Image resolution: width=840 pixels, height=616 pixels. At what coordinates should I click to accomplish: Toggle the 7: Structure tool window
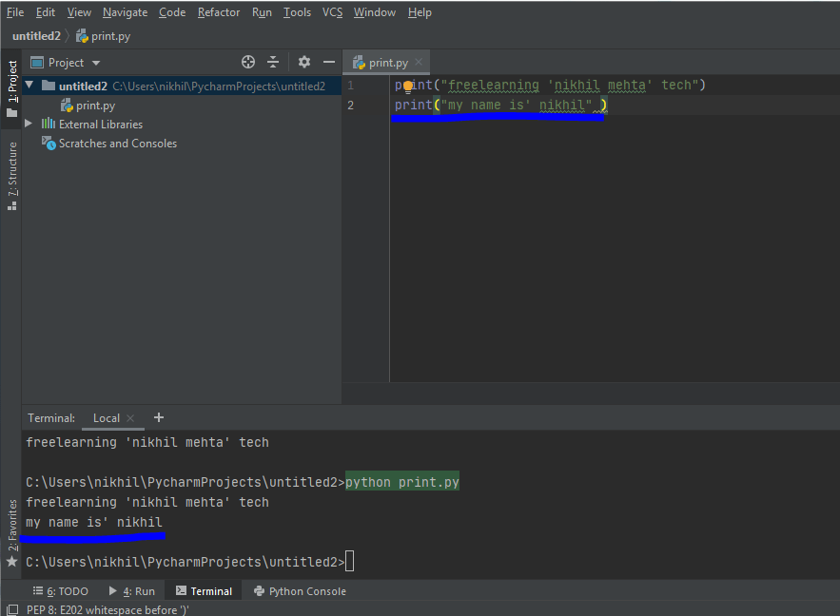(x=11, y=177)
